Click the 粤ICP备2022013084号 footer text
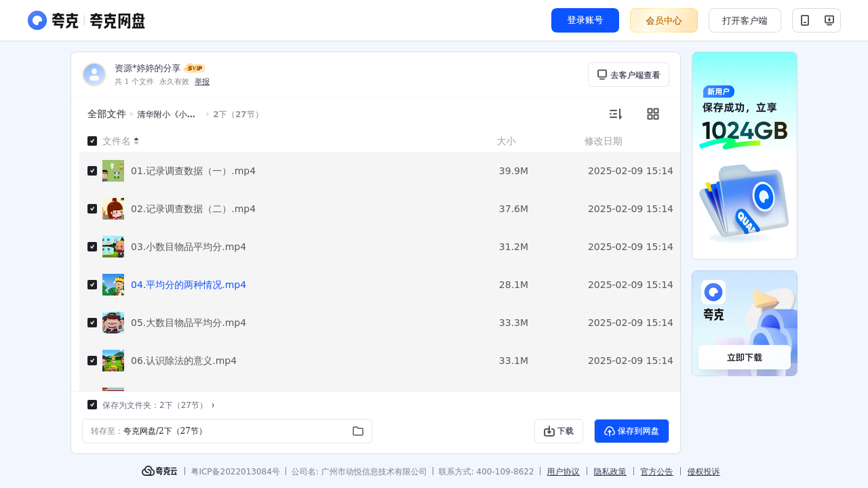 point(235,472)
